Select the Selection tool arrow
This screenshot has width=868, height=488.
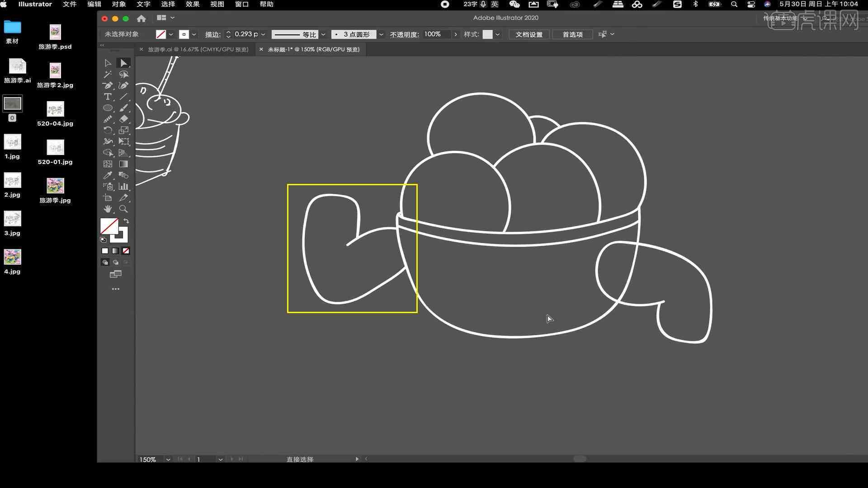click(108, 63)
